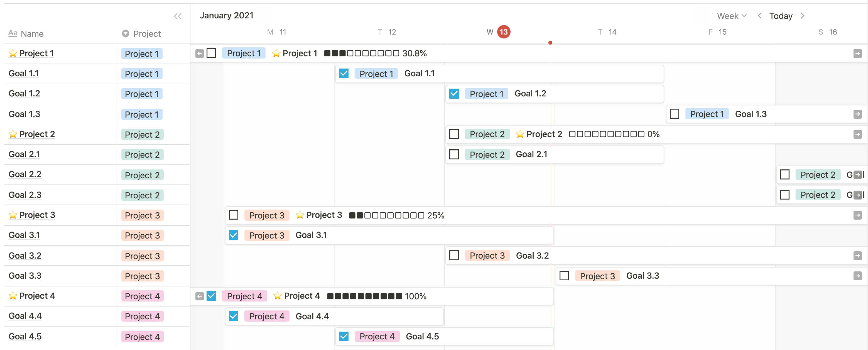Screen dimensions: 868x350
Task: Click Project 1 progress bar showing 30.8%
Action: click(x=375, y=53)
